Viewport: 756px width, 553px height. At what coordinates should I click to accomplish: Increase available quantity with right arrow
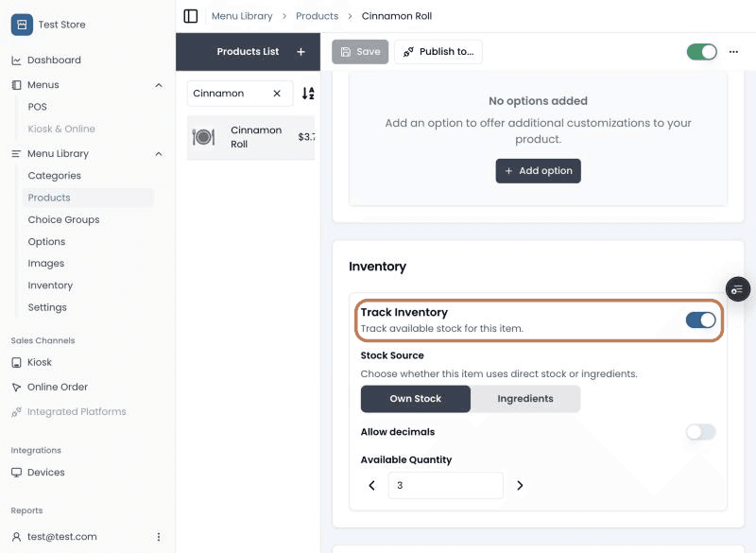pos(520,486)
